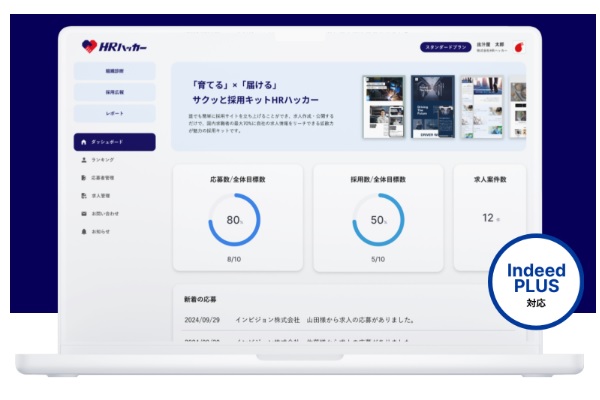Click the home icon beside ダッシュボード
Screen dimensions: 600x400
click(83, 142)
